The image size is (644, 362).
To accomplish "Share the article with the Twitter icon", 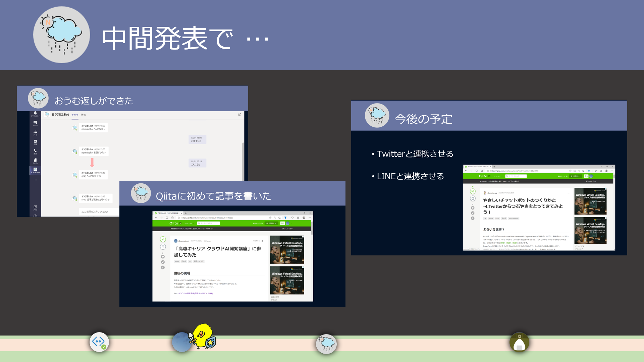I will tap(163, 262).
